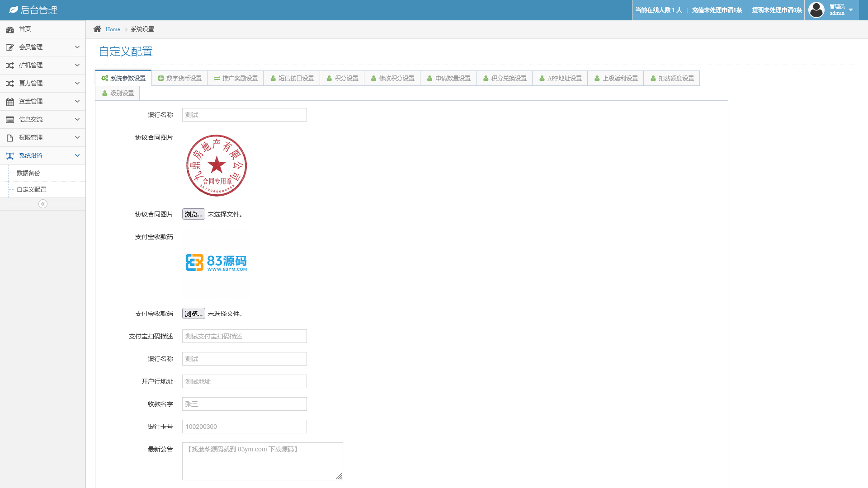Image resolution: width=868 pixels, height=488 pixels.
Task: Click the file icon beside 权限管理
Action: [x=10, y=138]
